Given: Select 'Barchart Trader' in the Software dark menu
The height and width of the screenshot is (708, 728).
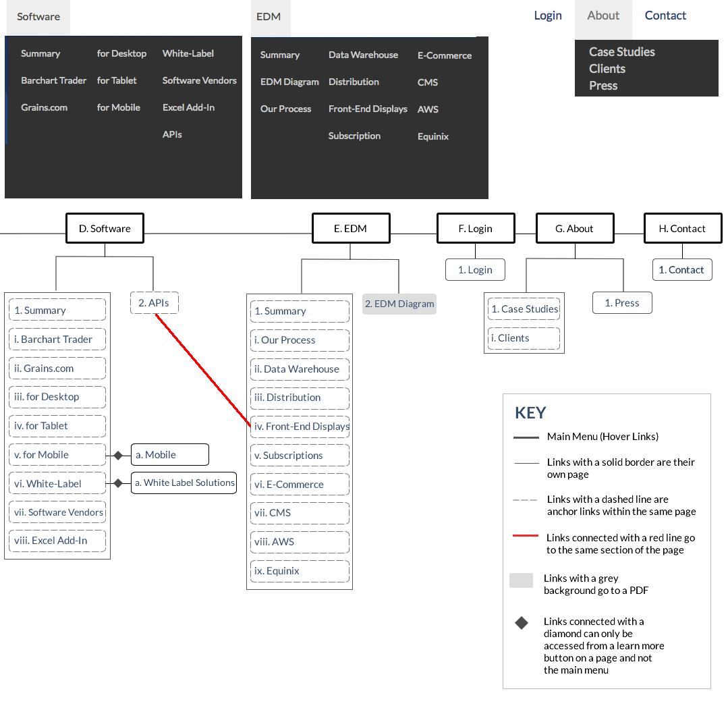Looking at the screenshot, I should click(x=54, y=80).
